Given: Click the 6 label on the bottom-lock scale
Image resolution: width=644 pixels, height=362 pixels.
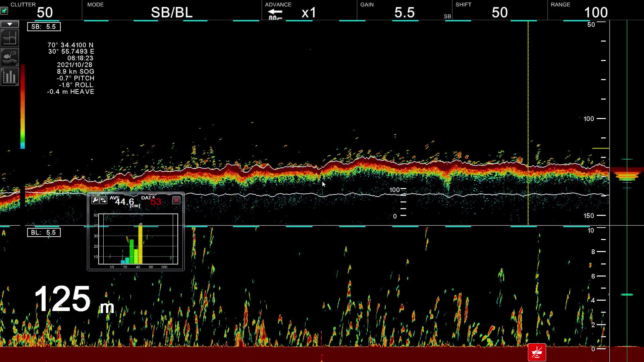Looking at the screenshot, I should point(593,276).
